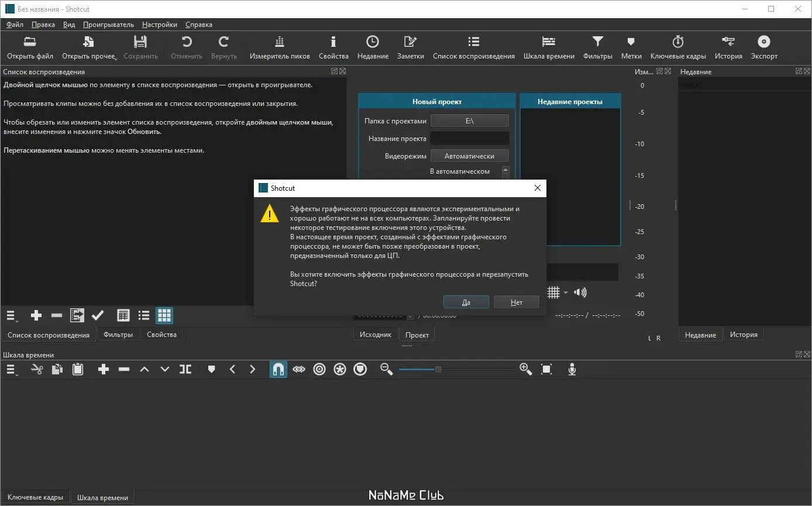Click the timeline split-at-playhead icon
The height and width of the screenshot is (506, 812).
[x=185, y=369]
